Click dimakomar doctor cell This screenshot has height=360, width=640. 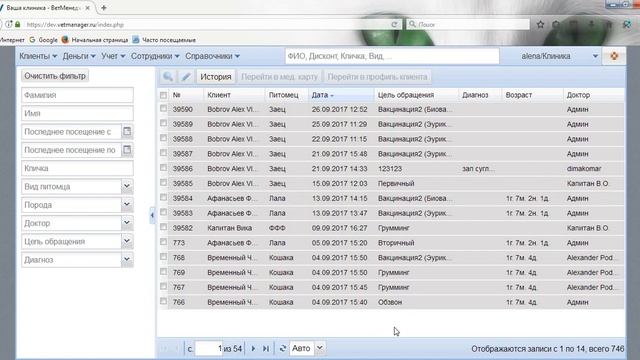pos(584,169)
